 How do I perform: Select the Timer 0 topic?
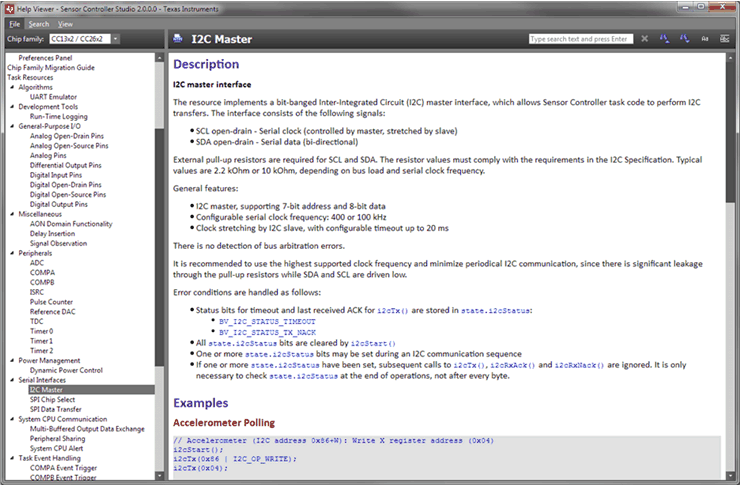click(x=42, y=331)
